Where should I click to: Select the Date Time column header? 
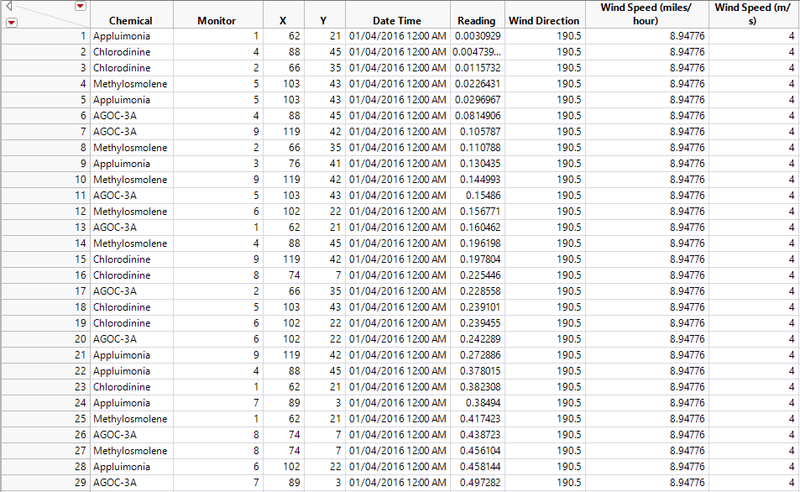point(397,21)
